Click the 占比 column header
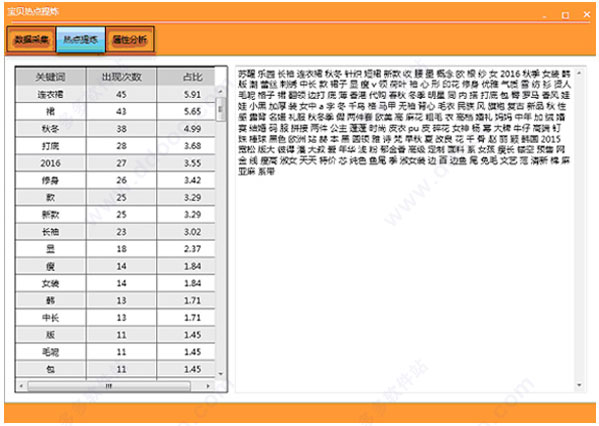 pyautogui.click(x=186, y=77)
